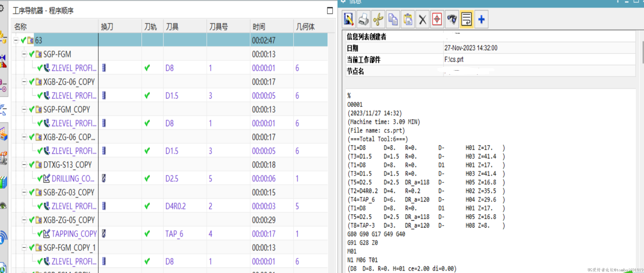The image size is (644, 273).
Task: Collapse the SGP-FGM_COPY group
Action: (x=24, y=109)
